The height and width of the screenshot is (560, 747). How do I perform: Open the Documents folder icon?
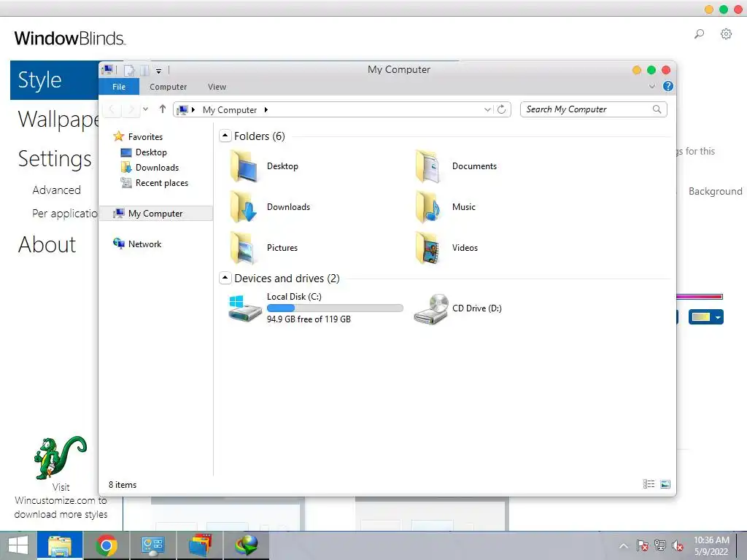(428, 166)
